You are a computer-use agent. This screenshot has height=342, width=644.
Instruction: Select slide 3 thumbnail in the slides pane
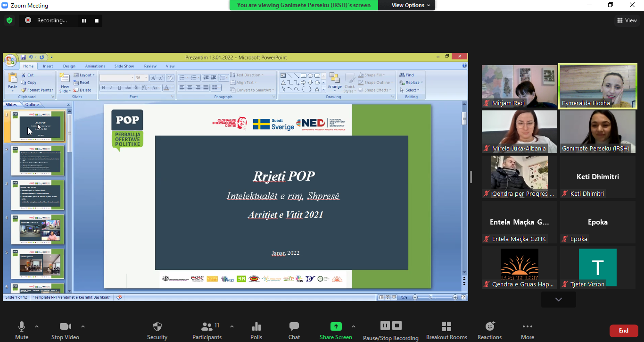38,195
